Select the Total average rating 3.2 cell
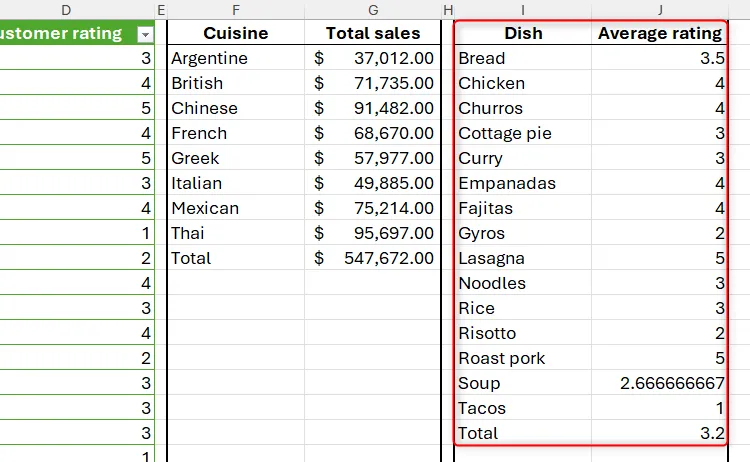Image resolution: width=750 pixels, height=462 pixels. pos(660,433)
